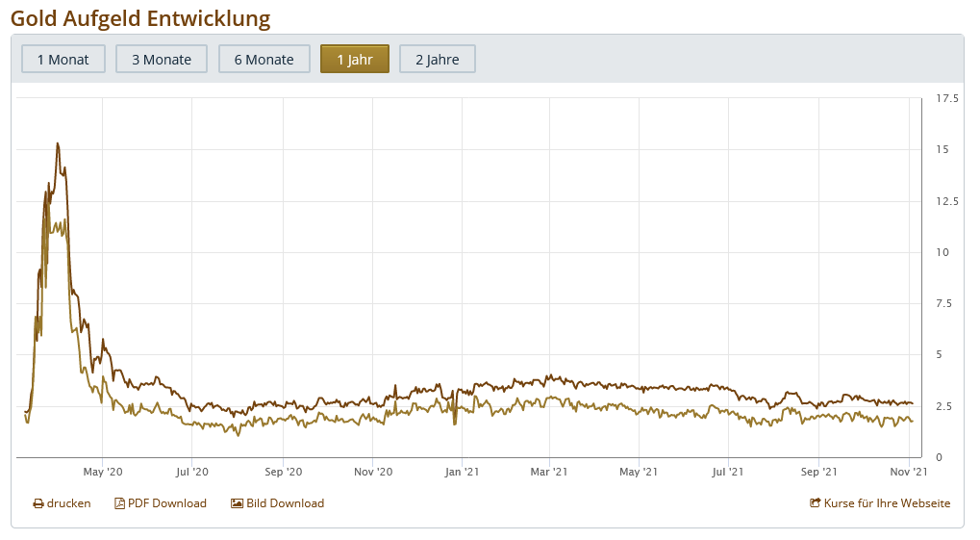Click the PDF file icon

click(x=120, y=503)
